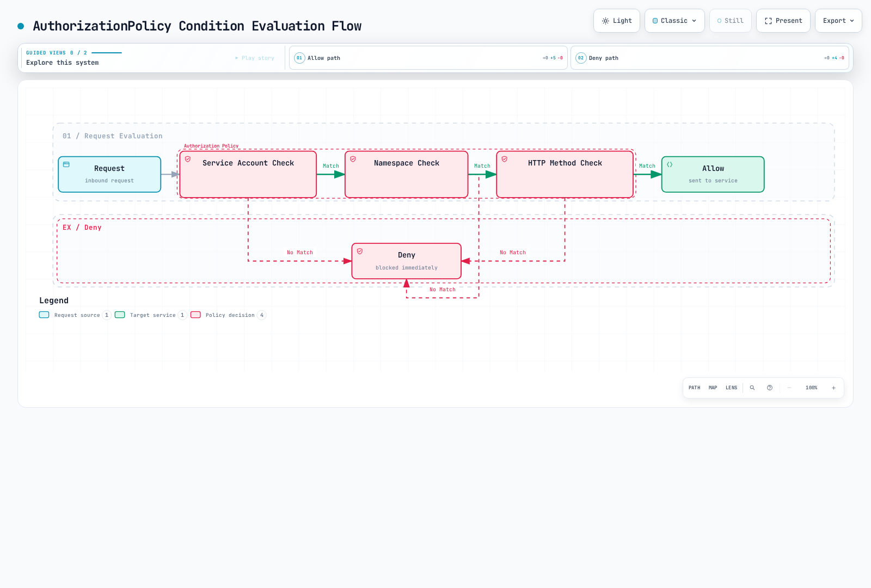Toggle Request source in the legend
The image size is (871, 588).
click(75, 315)
